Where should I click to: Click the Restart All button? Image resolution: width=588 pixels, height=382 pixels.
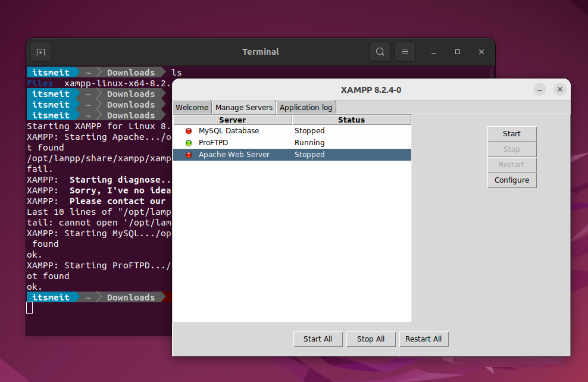(x=424, y=339)
